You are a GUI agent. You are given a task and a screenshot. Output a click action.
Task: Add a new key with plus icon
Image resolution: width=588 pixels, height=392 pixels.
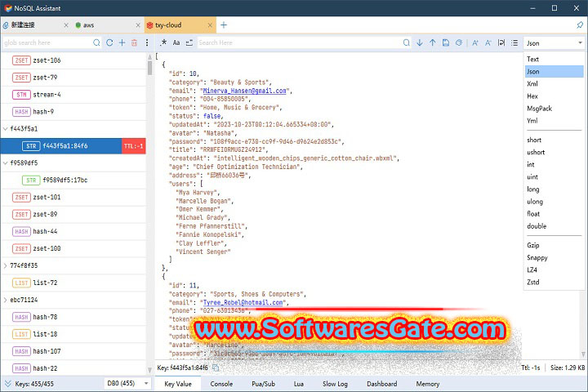pos(122,42)
